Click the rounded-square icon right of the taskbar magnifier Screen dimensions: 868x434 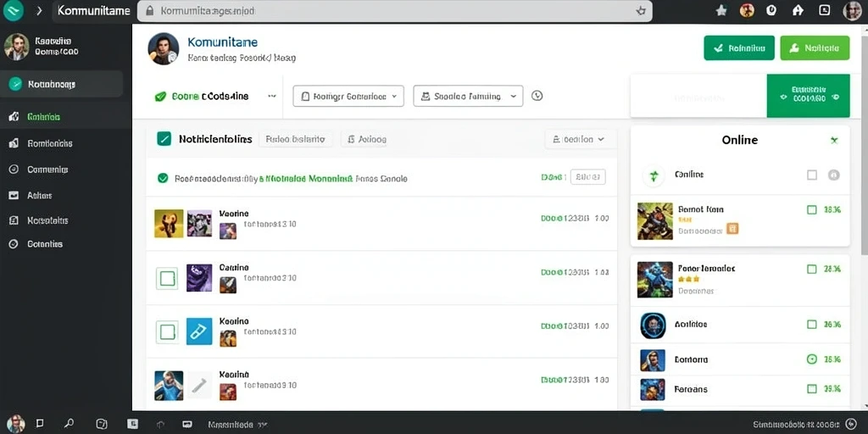pyautogui.click(x=102, y=424)
